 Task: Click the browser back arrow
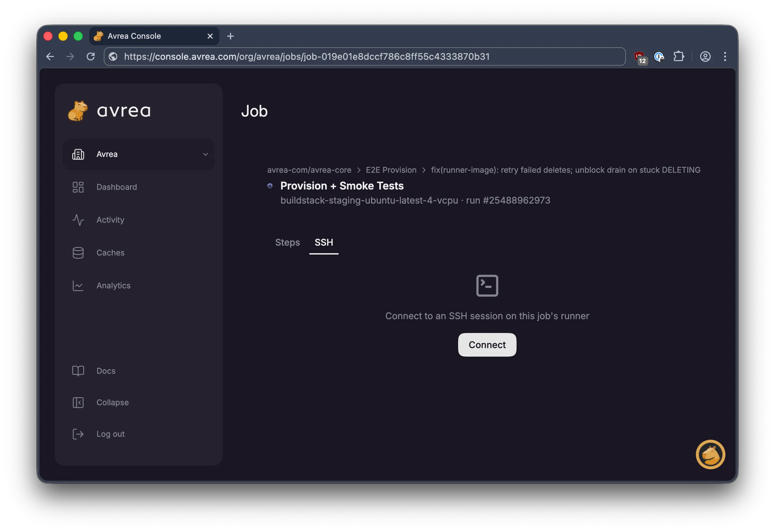[50, 56]
